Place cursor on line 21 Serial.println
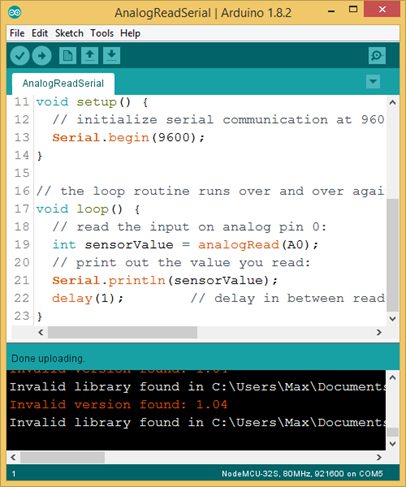This screenshot has width=406, height=487. [x=109, y=281]
